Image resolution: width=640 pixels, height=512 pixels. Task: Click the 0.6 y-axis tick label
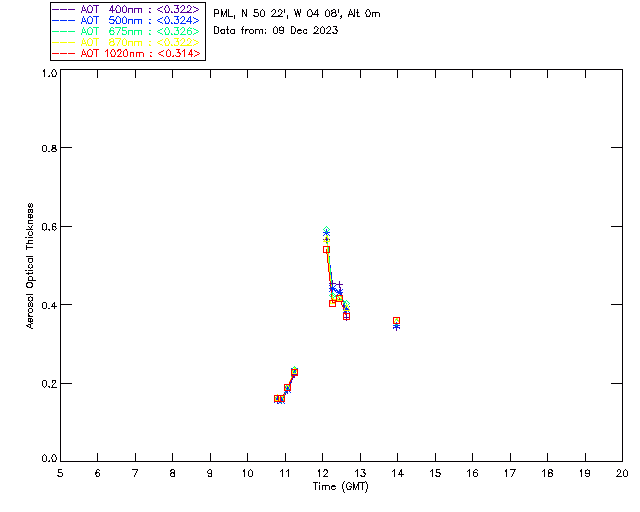coord(49,227)
